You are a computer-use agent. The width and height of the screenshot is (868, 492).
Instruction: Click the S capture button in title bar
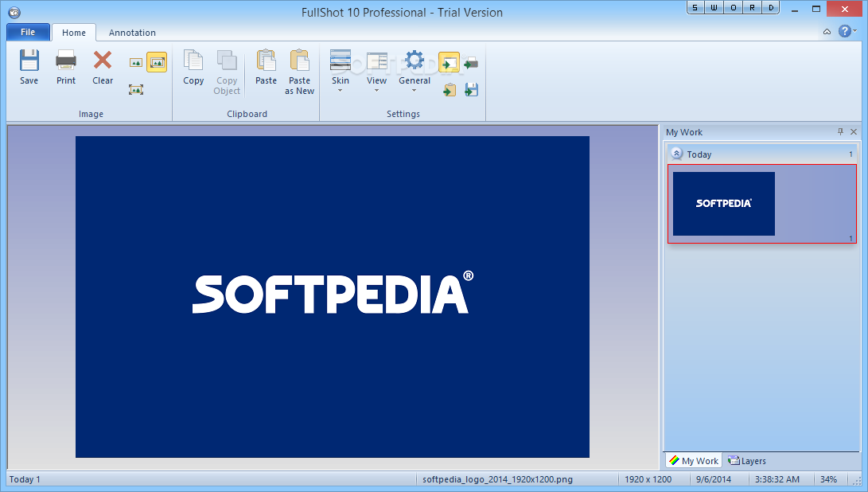click(695, 8)
